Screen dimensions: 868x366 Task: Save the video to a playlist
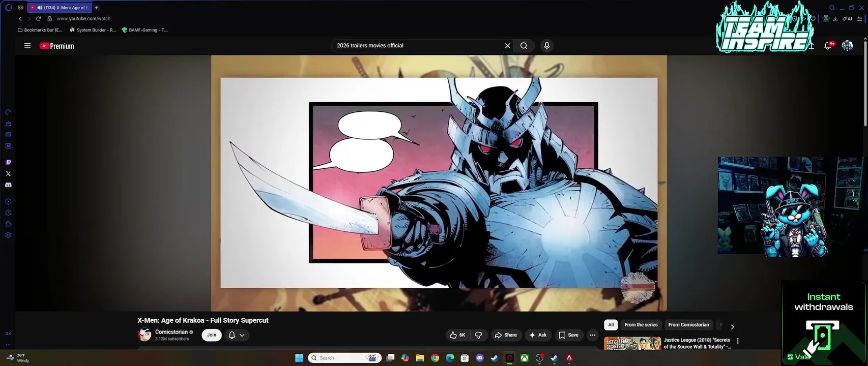[568, 335]
